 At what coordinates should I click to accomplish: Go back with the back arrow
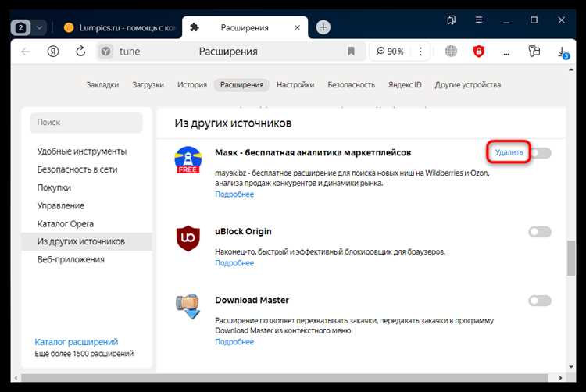pyautogui.click(x=26, y=52)
